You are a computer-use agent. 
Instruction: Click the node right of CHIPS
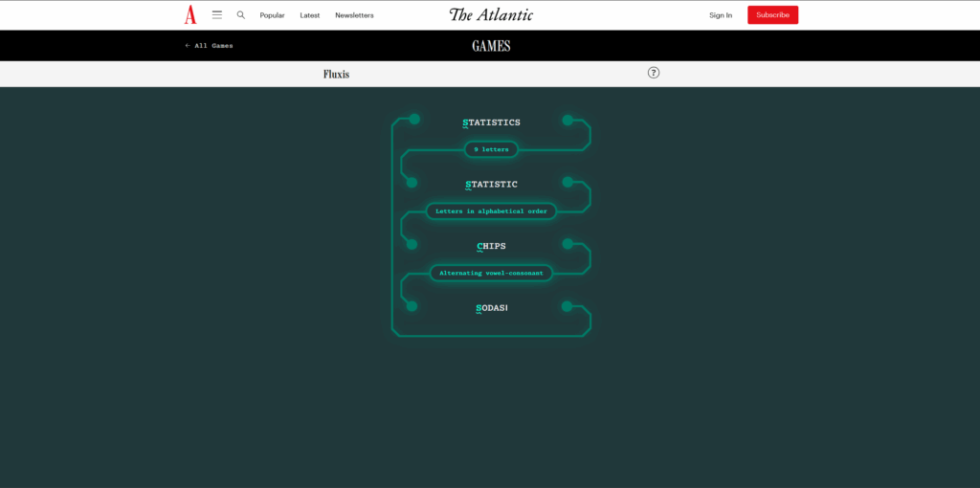tap(568, 244)
